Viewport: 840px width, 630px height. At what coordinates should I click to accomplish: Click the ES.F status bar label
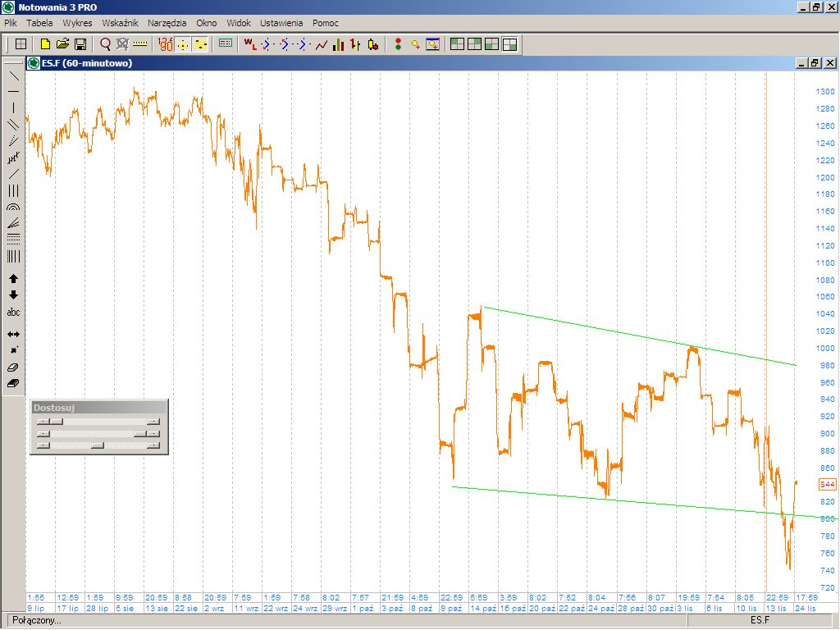tap(760, 620)
